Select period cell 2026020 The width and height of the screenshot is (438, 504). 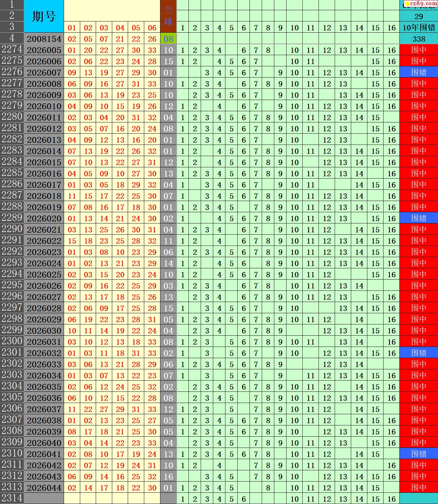(x=44, y=218)
